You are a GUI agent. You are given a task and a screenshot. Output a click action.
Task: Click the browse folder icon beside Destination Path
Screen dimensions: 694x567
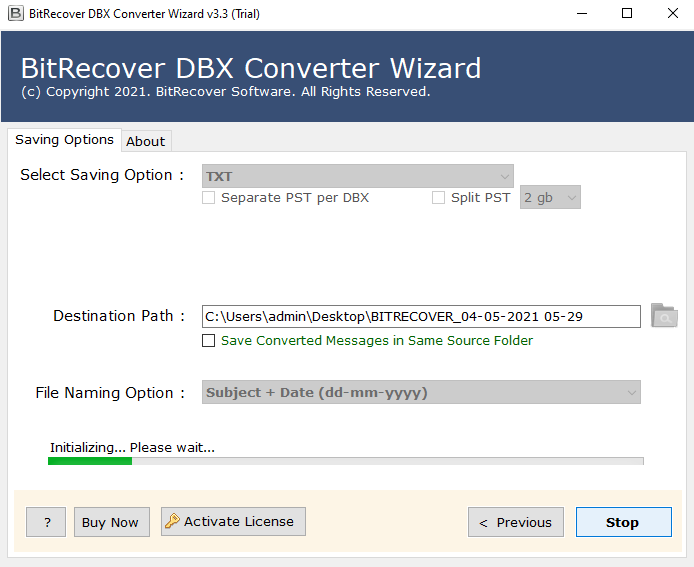(x=664, y=316)
